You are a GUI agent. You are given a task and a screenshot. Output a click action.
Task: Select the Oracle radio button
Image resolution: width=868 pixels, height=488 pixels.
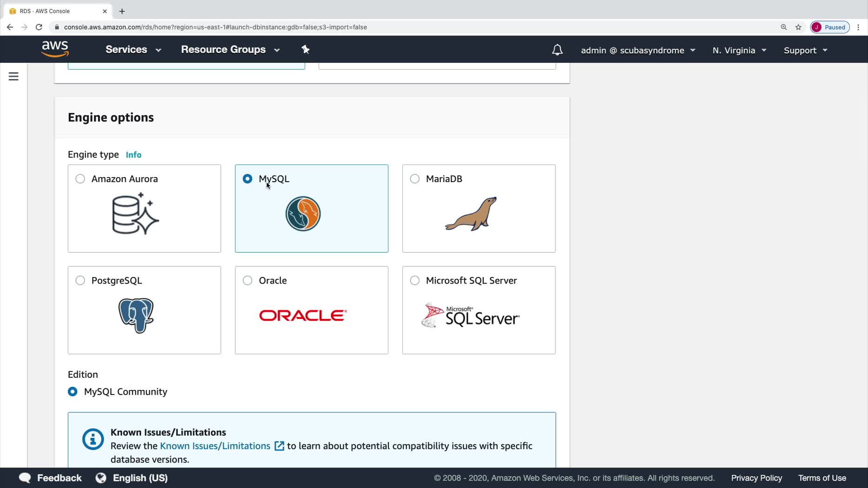click(x=247, y=281)
